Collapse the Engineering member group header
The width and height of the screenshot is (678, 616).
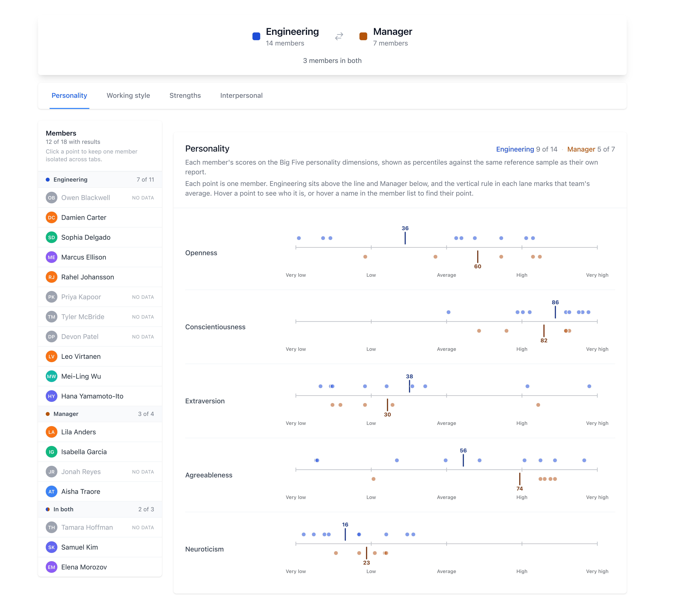point(100,180)
